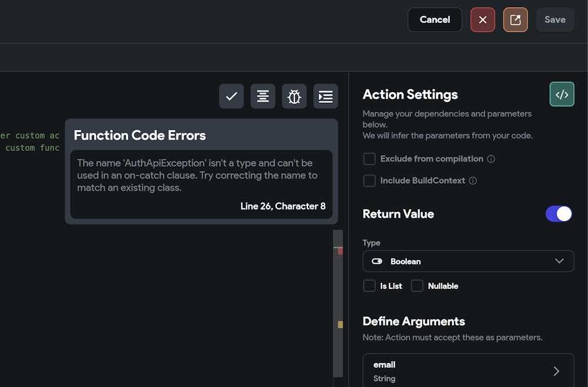Click the green code view icon
Viewport: 588px width, 387px height.
(562, 95)
